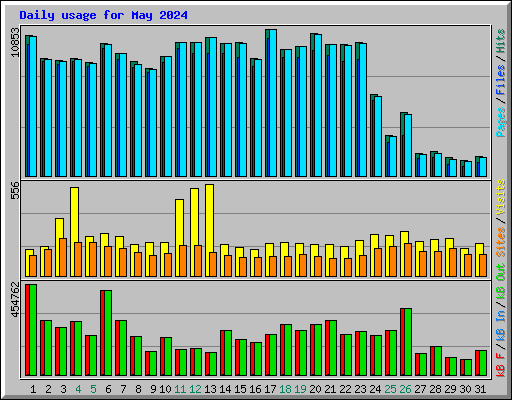Screen dimensions: 512x400
Task: Click the day 20 cyan pages bar
Action: tap(318, 105)
